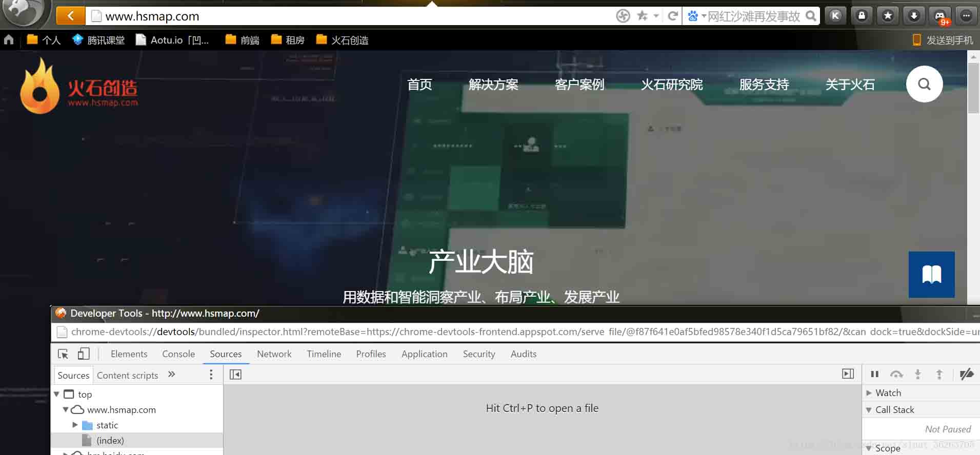Open the 火石研究院 navigation item

tap(672, 85)
